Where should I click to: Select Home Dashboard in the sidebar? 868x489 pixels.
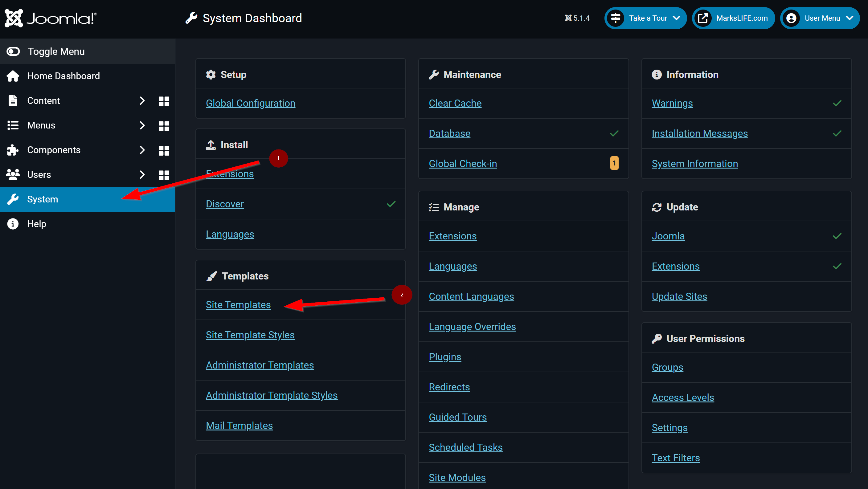(63, 76)
